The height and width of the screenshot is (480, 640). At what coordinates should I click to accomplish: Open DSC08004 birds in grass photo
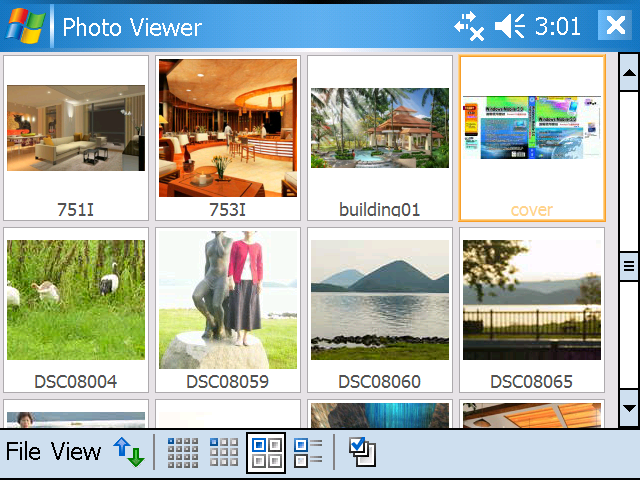click(x=76, y=300)
